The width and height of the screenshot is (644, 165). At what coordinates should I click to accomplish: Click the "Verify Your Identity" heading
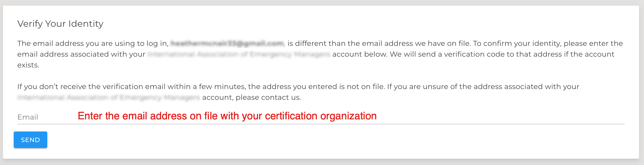pos(60,24)
